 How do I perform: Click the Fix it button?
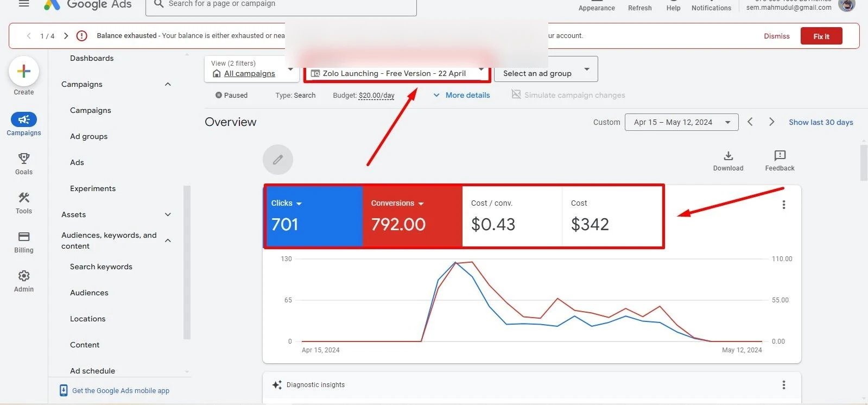click(821, 36)
